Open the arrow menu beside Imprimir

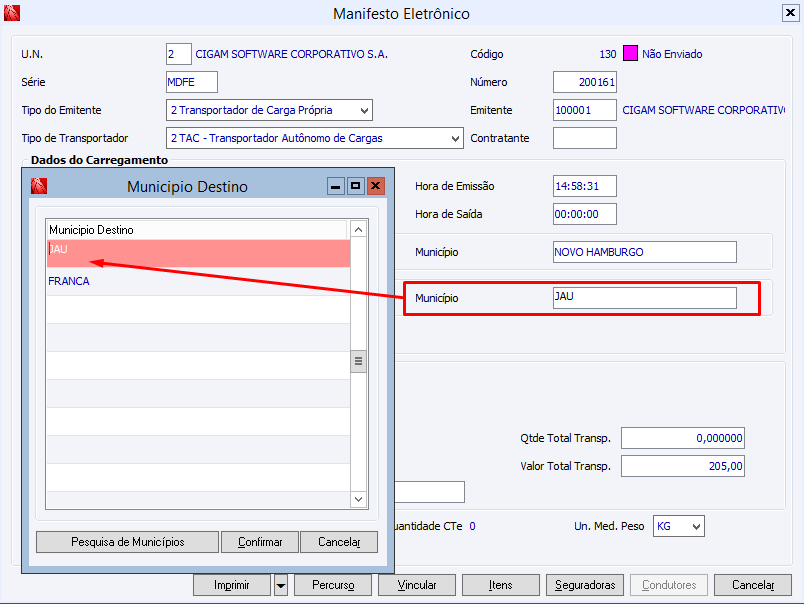tap(281, 585)
